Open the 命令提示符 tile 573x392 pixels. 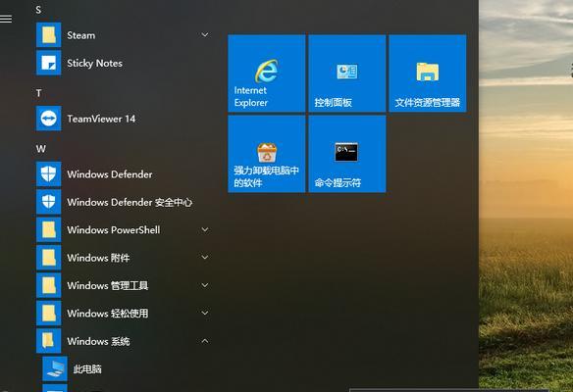point(347,154)
